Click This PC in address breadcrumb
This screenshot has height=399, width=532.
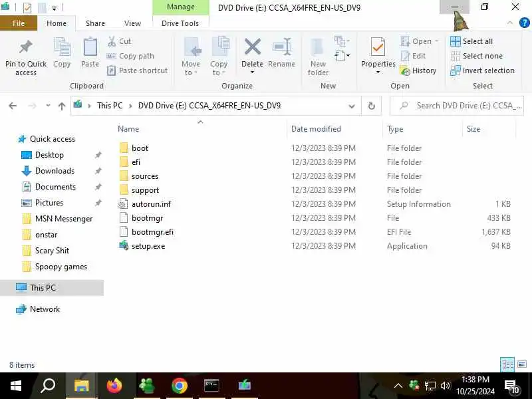110,106
